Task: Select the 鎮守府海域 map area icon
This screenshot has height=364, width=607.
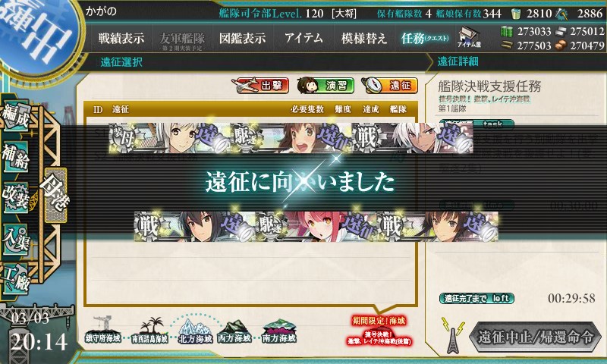Action: point(103,330)
